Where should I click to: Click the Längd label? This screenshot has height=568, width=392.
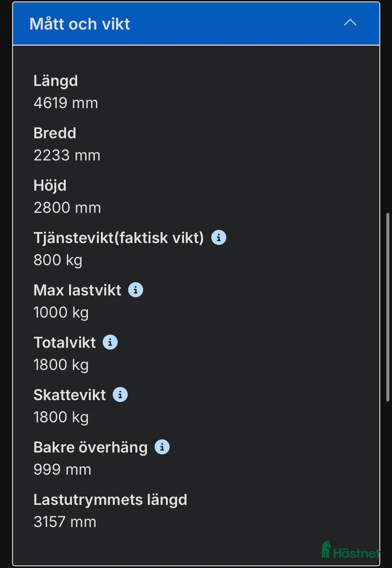(56, 81)
